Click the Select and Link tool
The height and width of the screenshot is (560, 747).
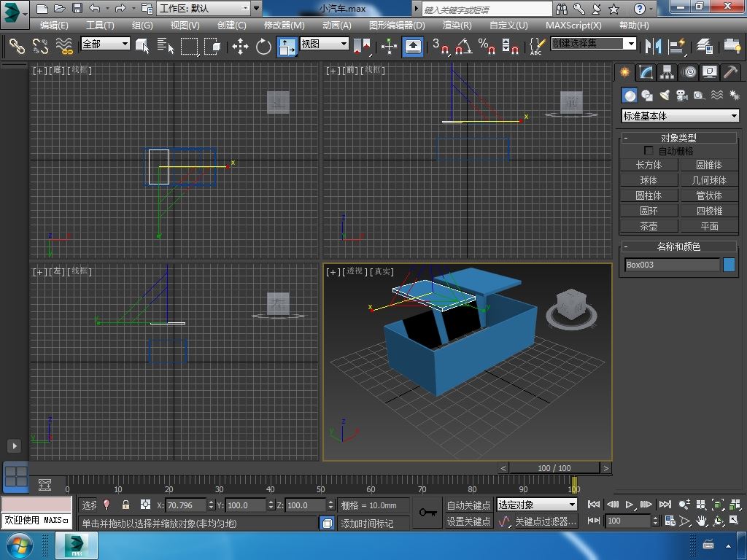coord(17,46)
